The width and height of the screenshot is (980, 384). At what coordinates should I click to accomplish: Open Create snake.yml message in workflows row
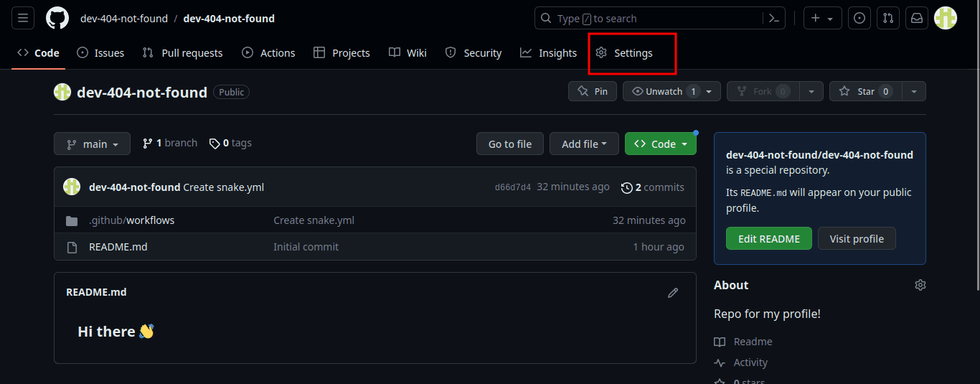[x=314, y=220]
